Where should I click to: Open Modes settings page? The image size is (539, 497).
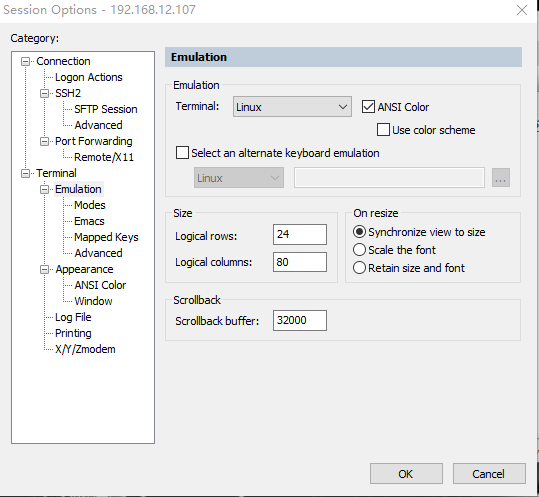tap(90, 205)
